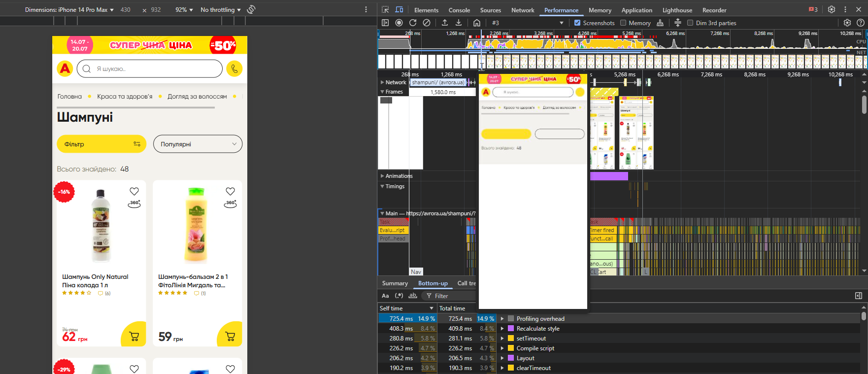
Task: Switch to the Summary tab
Action: click(395, 283)
